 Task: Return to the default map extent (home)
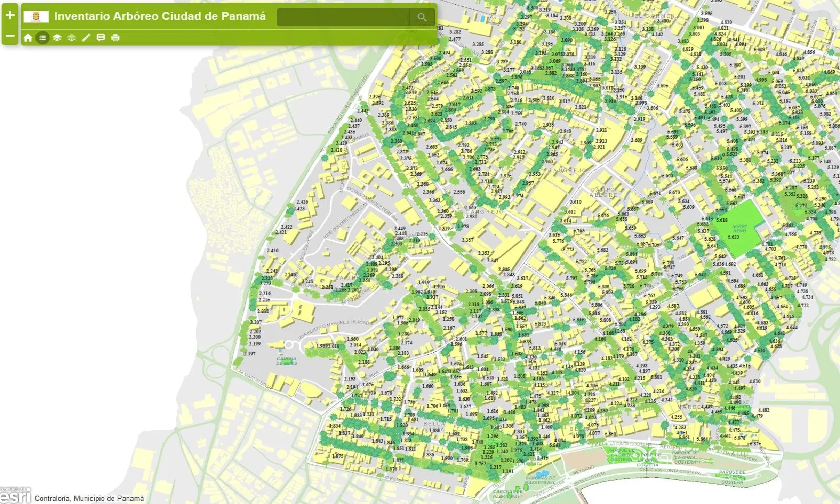[28, 38]
